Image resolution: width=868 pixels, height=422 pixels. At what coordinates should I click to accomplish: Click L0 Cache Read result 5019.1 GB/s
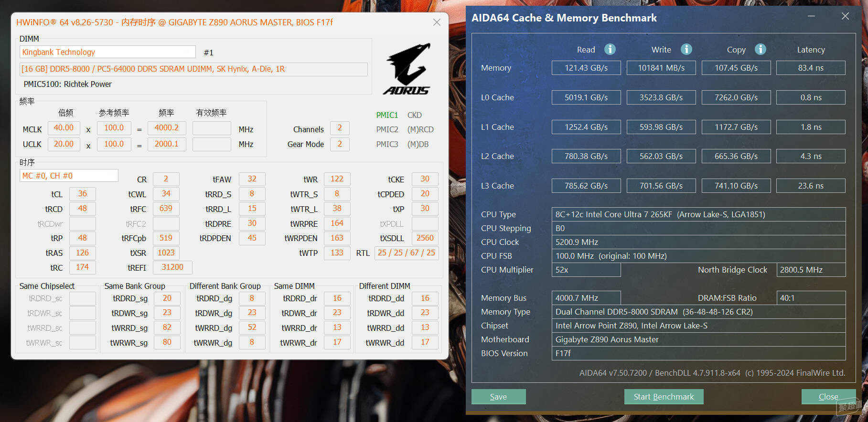(586, 97)
